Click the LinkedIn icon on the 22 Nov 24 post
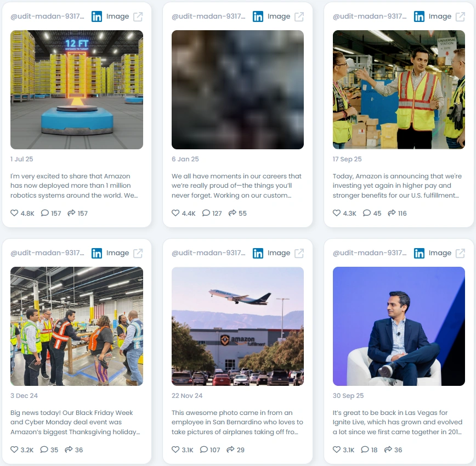Screen dimensions: 476x466 coord(258,254)
